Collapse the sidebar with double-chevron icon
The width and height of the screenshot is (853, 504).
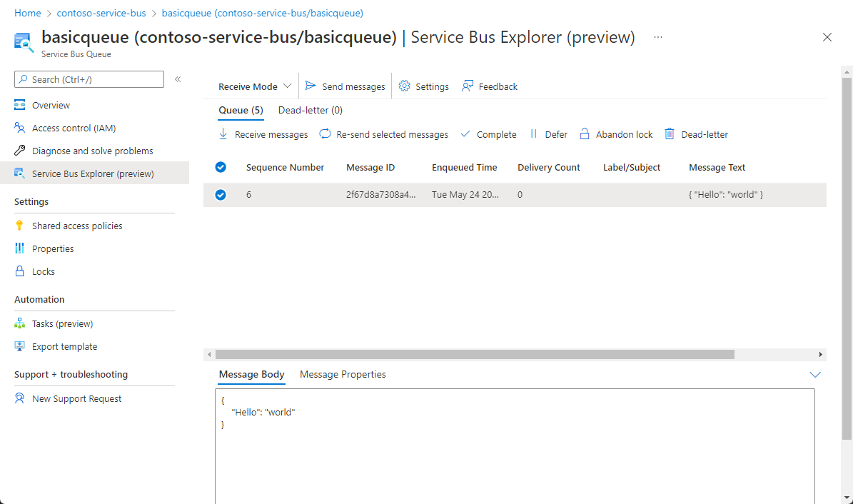(x=177, y=79)
